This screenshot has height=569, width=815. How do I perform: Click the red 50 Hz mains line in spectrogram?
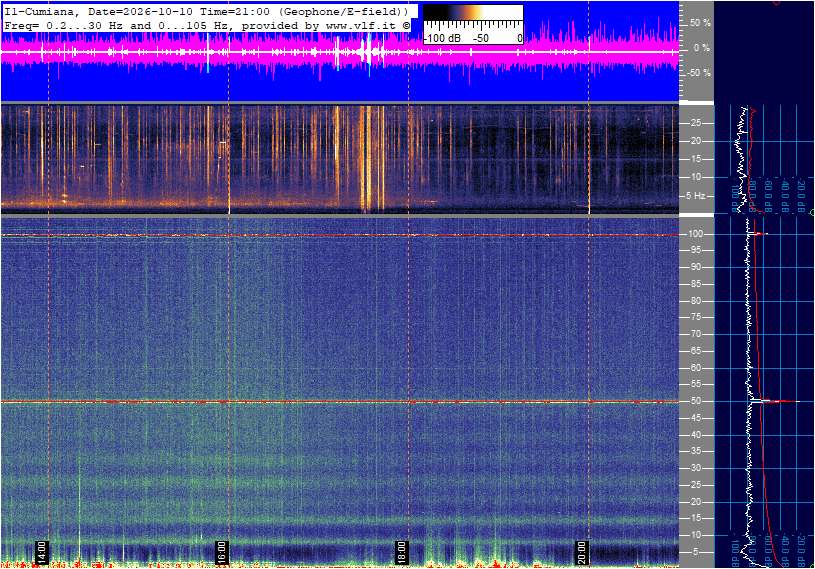pos(339,402)
